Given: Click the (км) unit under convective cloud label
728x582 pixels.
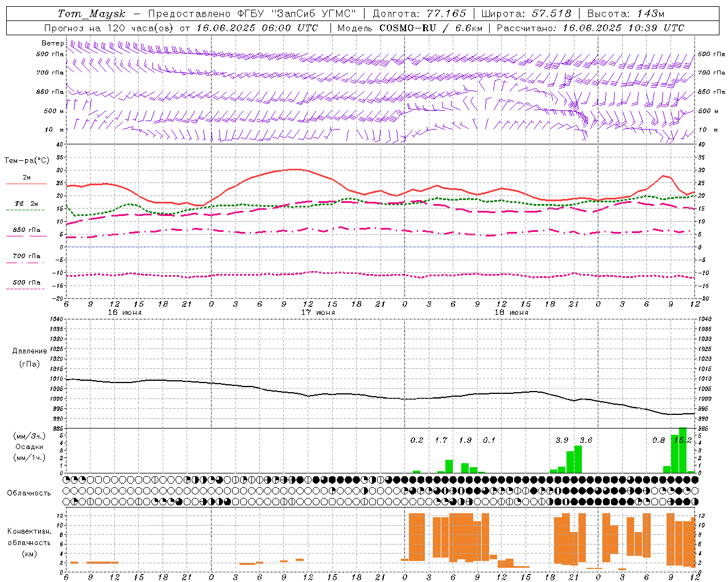Looking at the screenshot, I should (x=30, y=554).
